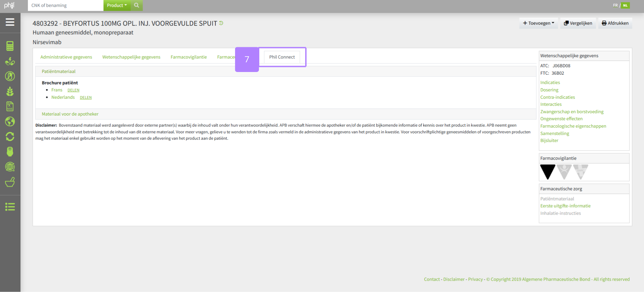This screenshot has width=644, height=292.
Task: Click the Afdrukken print button
Action: pos(615,23)
